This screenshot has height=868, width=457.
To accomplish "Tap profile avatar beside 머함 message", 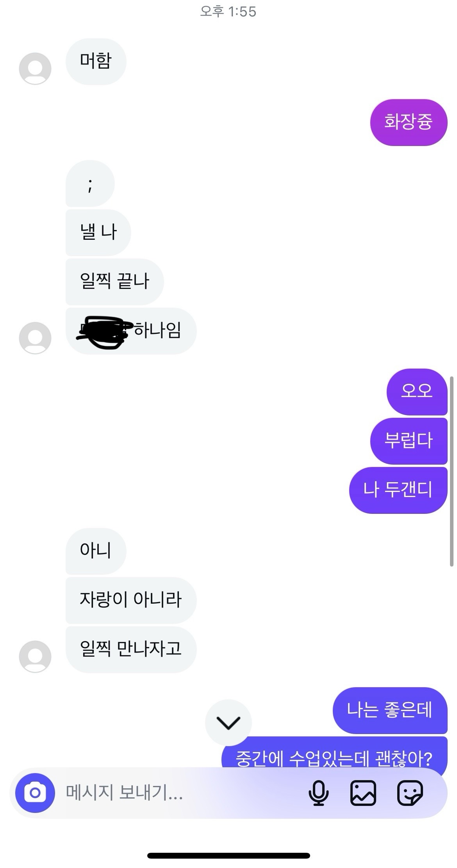I will [x=35, y=68].
